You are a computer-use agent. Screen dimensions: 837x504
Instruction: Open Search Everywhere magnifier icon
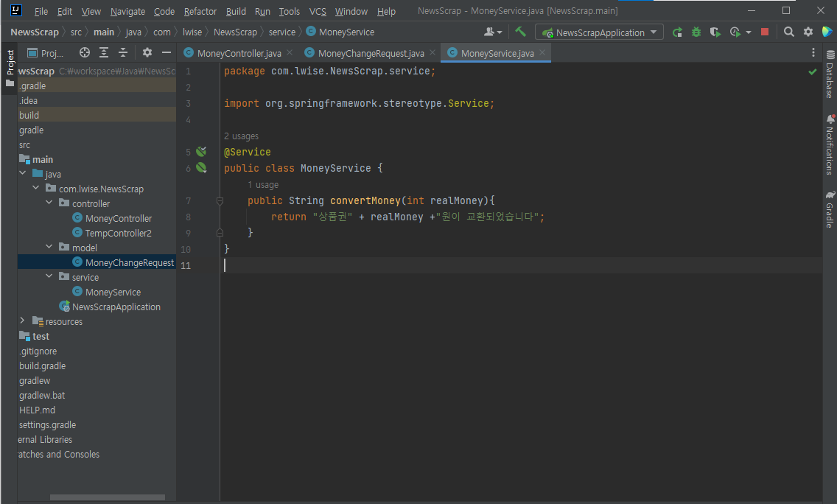[789, 32]
